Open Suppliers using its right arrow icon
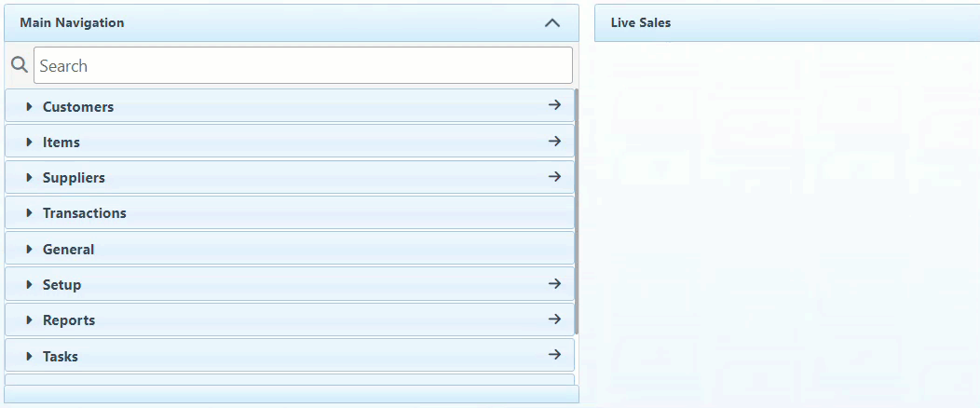Image resolution: width=980 pixels, height=408 pixels. pos(554,177)
